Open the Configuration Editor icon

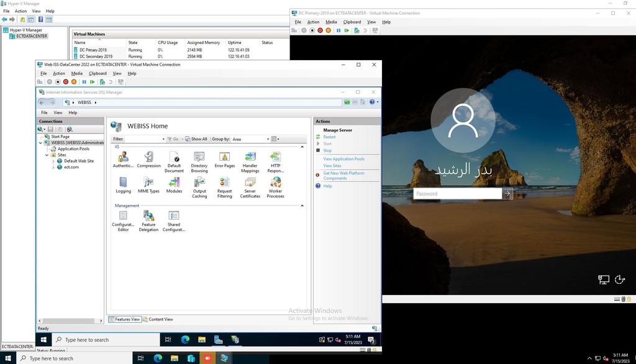124,221
